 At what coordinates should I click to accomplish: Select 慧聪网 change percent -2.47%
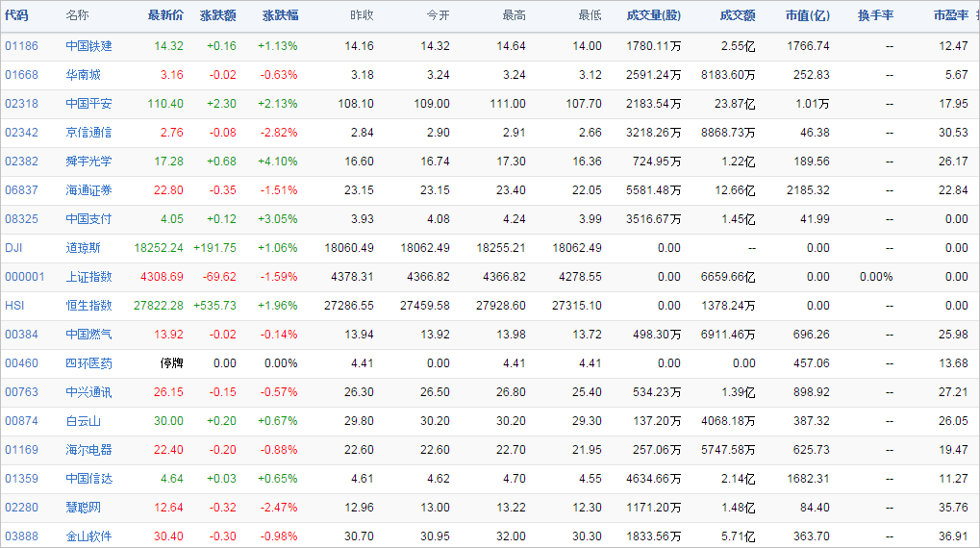(279, 508)
